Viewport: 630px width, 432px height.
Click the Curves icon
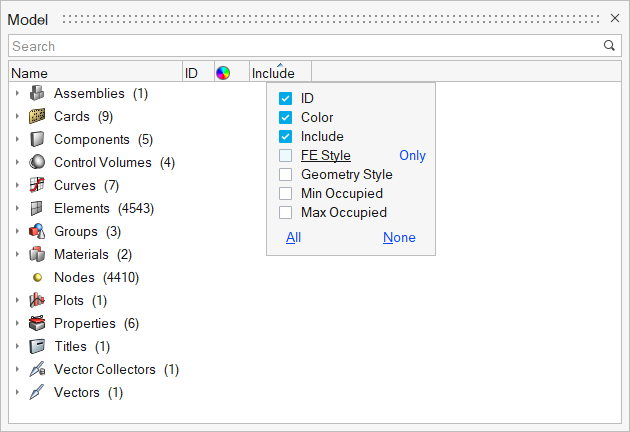pyautogui.click(x=37, y=185)
